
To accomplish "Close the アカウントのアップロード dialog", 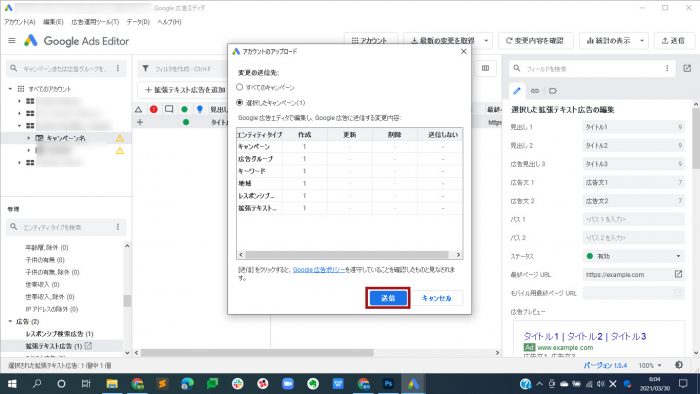I will (x=463, y=51).
